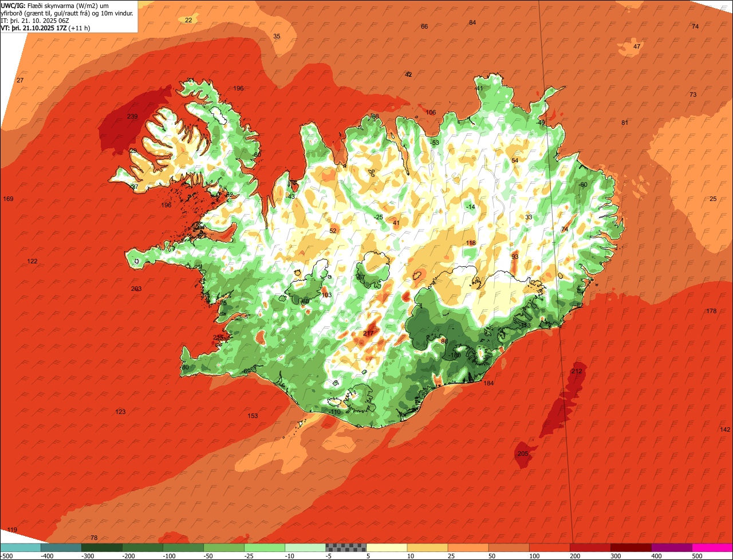Click the 118 value in the central highlands
733x560 pixels.
[x=471, y=243]
